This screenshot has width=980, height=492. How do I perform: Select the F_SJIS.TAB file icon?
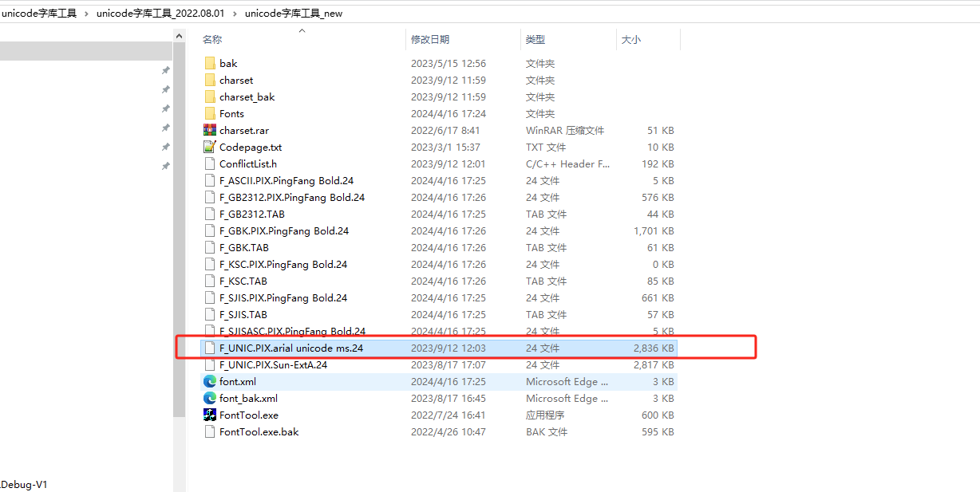coord(210,314)
